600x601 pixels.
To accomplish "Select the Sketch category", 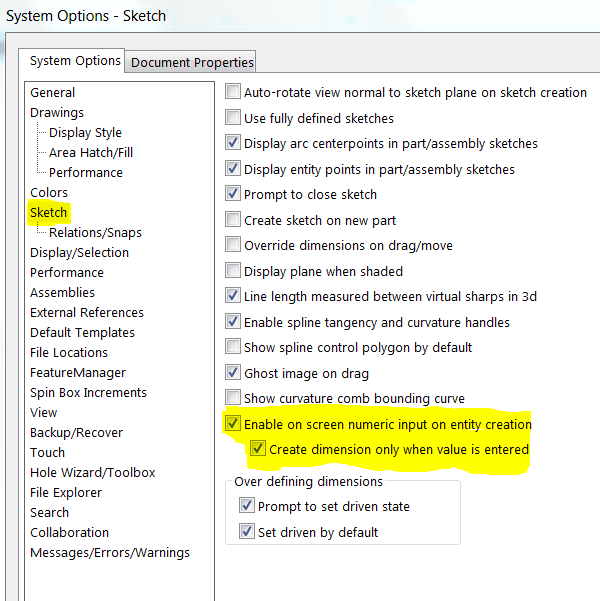I will (x=48, y=212).
